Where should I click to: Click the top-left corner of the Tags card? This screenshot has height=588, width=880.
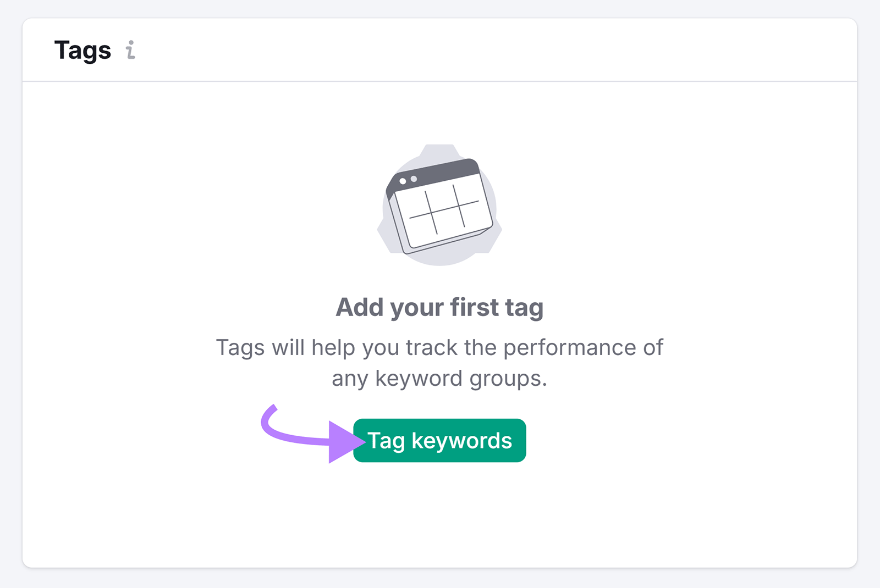pos(30,25)
